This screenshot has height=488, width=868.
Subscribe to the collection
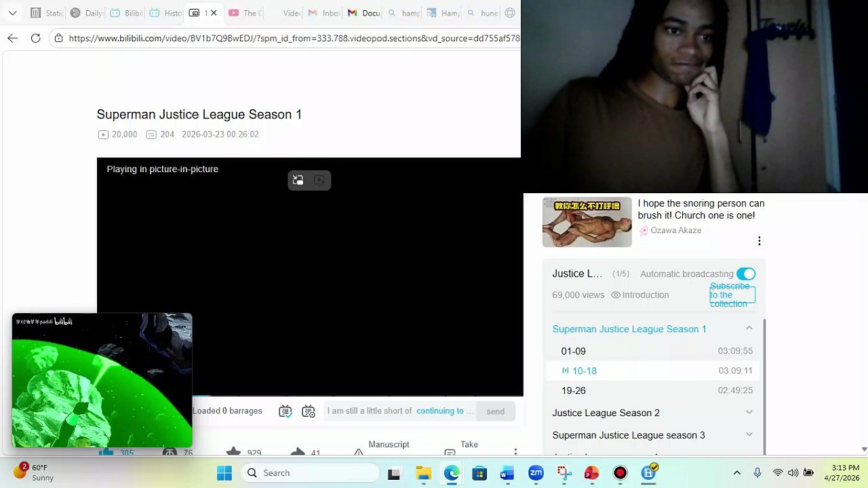coord(732,295)
